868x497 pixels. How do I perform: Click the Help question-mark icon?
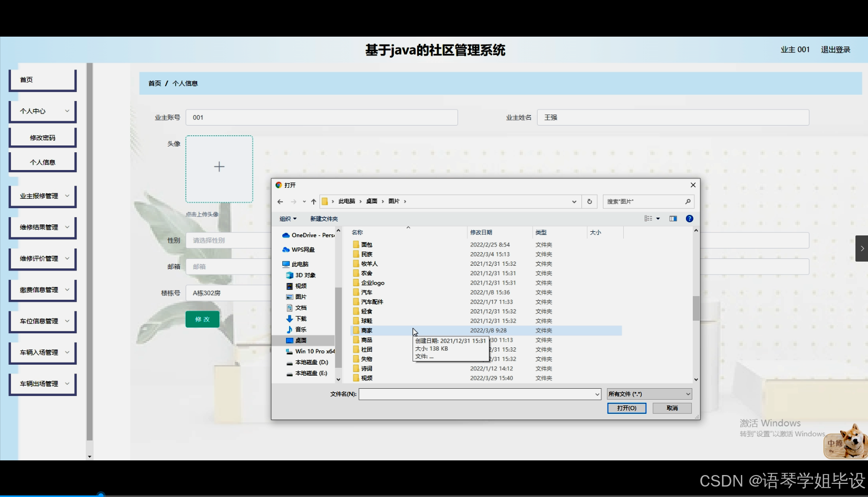(689, 219)
